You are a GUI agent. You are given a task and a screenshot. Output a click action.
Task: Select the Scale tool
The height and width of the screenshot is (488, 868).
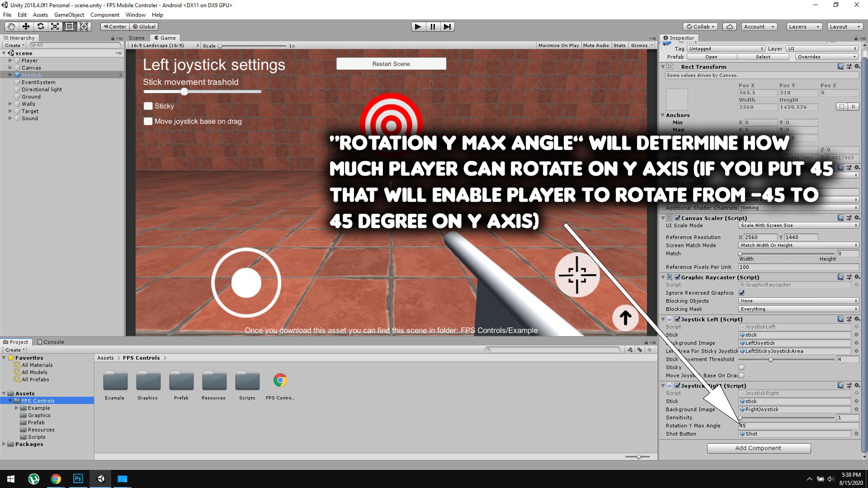[55, 27]
